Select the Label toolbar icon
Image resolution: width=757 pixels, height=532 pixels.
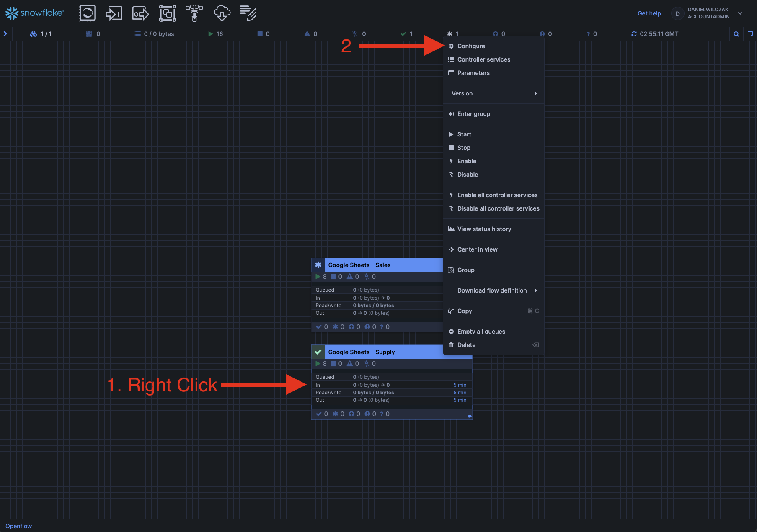click(x=248, y=13)
